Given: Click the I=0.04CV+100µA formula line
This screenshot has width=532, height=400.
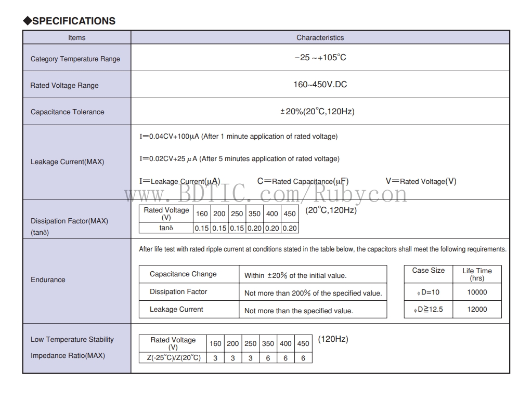Looking at the screenshot, I should coord(239,136).
